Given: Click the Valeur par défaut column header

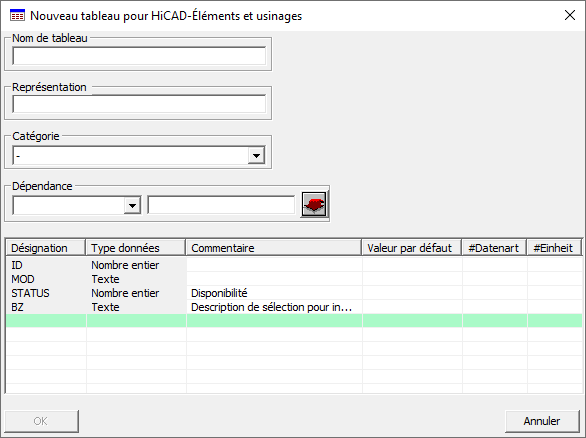Looking at the screenshot, I should (412, 248).
